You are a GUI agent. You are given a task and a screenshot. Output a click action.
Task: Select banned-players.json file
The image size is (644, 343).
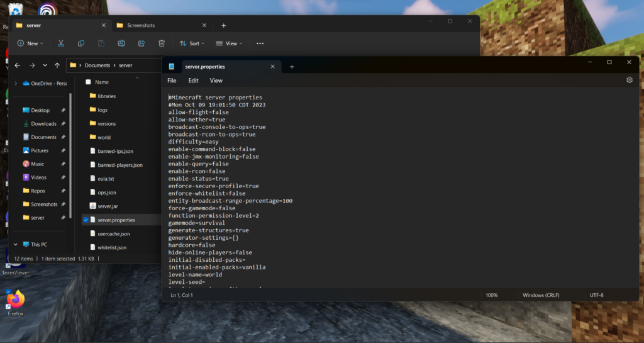pyautogui.click(x=120, y=165)
